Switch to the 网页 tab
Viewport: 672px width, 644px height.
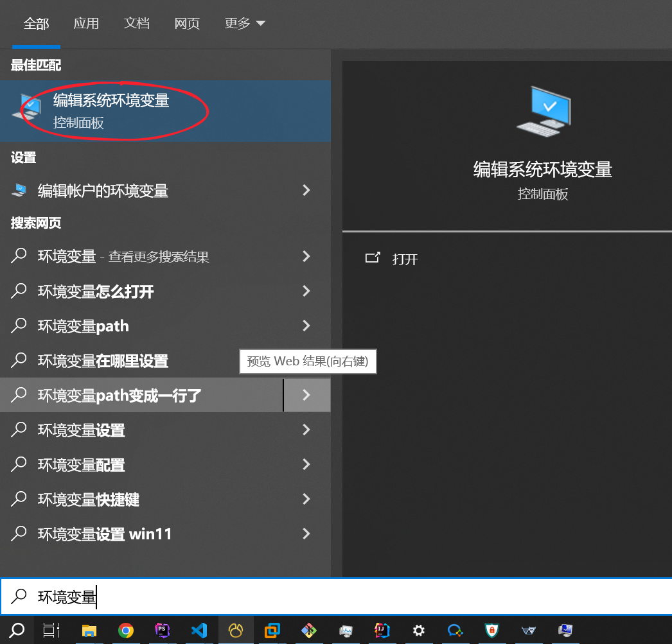187,23
